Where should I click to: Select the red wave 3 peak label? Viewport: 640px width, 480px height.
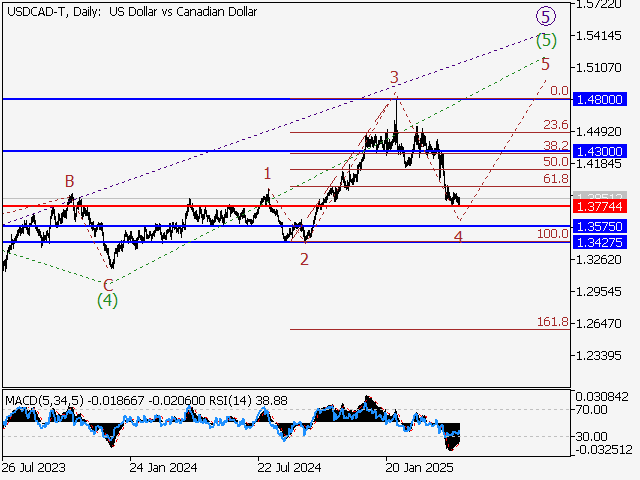coord(395,77)
